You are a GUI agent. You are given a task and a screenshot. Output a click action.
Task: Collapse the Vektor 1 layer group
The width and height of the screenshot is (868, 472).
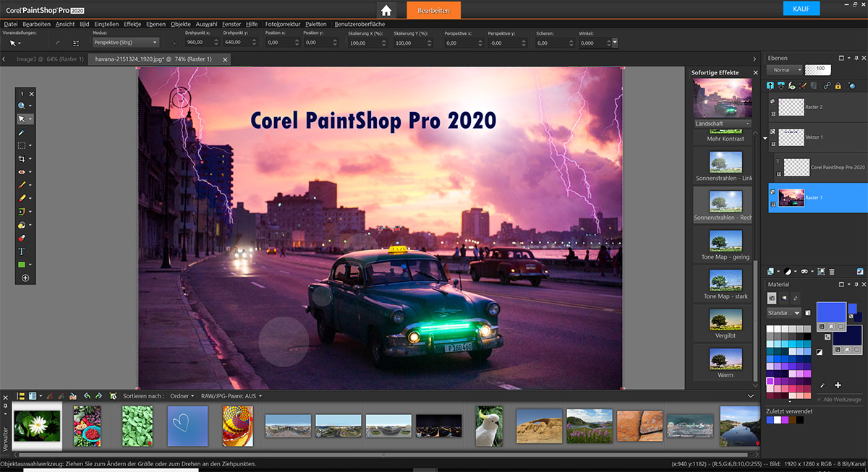[765, 137]
